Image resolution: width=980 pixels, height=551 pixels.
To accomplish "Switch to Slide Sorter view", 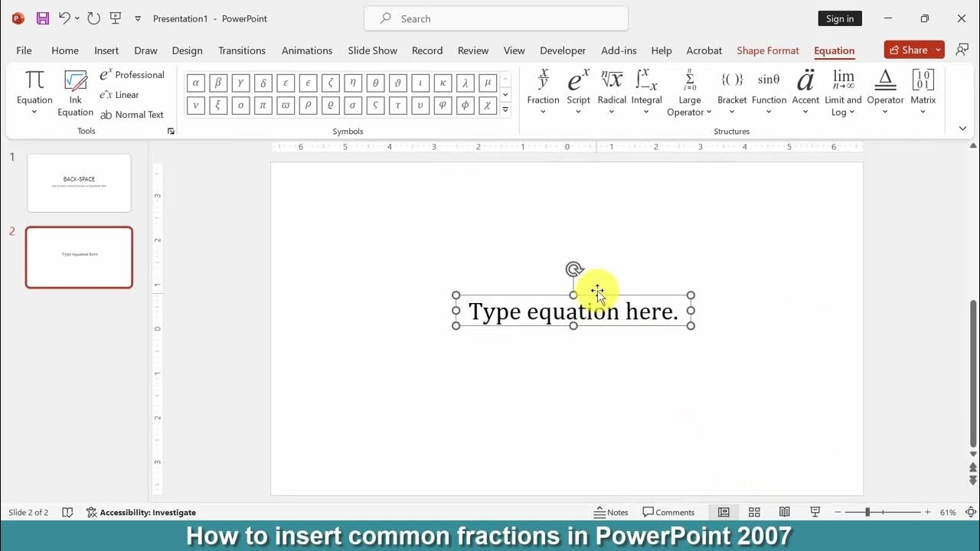I will point(754,512).
